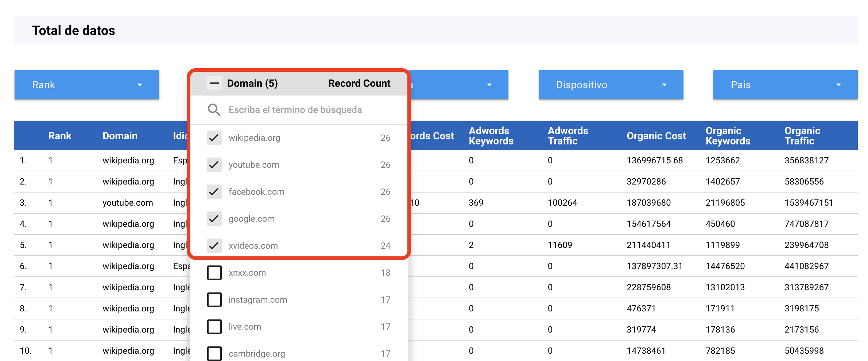Click the Total de datos heading
The height and width of the screenshot is (361, 868).
pyautogui.click(x=74, y=31)
